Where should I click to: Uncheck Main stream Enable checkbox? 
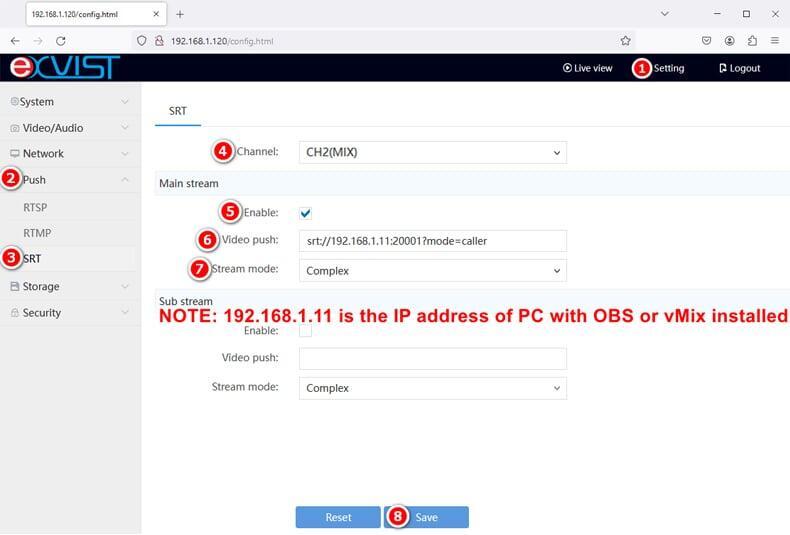coord(305,213)
